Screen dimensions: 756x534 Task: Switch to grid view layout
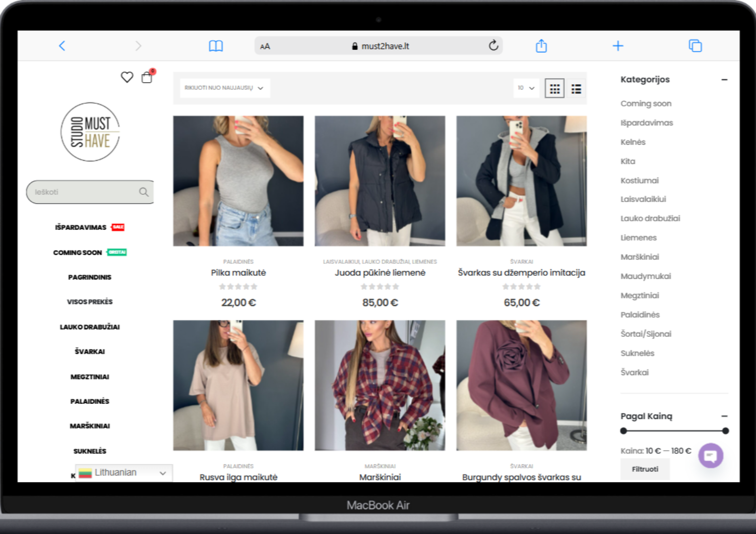pos(554,89)
